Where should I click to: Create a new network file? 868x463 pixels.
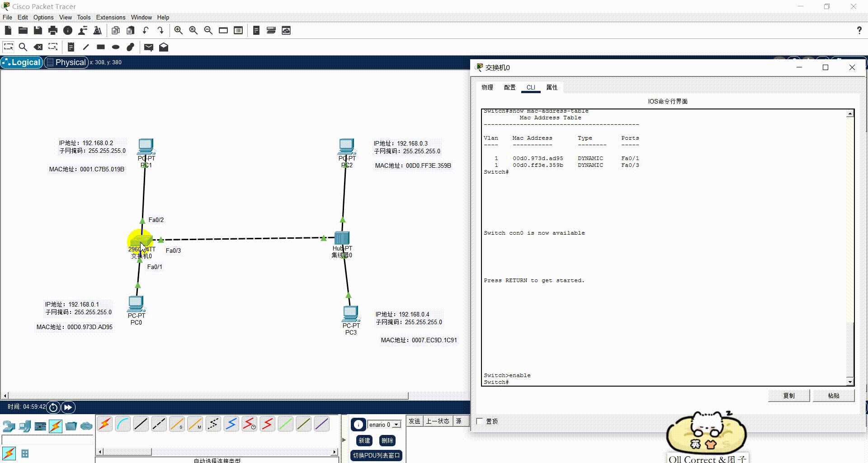coord(8,30)
